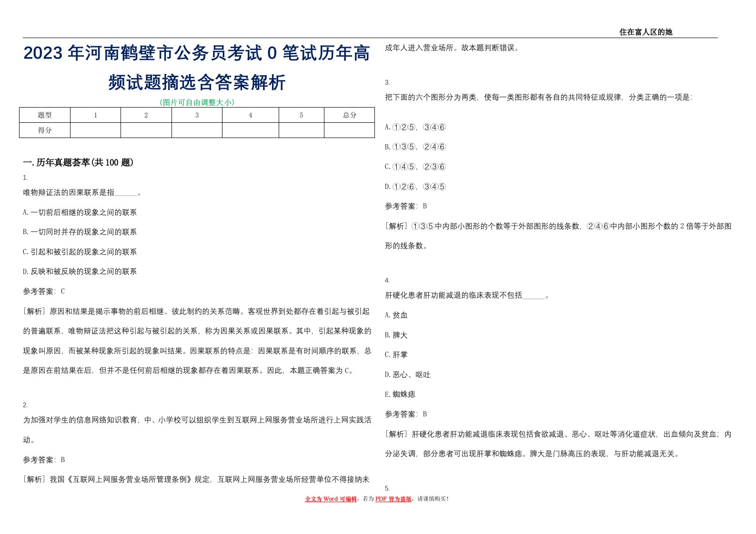Image resolution: width=756 pixels, height=534 pixels.
Task: Select option 'C.①④⑤, ②③⑥'
Action: pos(415,167)
